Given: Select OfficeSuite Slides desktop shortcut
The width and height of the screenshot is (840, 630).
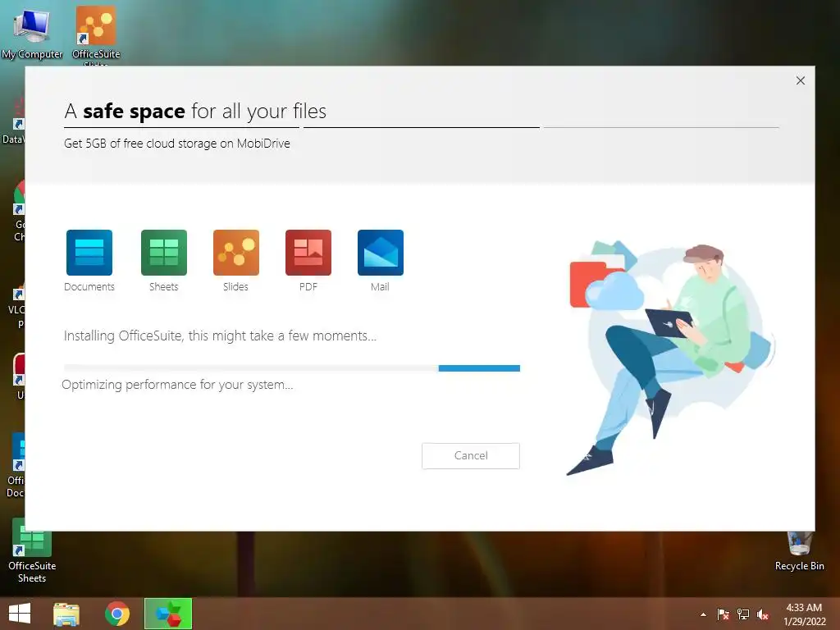Looking at the screenshot, I should tap(96, 34).
